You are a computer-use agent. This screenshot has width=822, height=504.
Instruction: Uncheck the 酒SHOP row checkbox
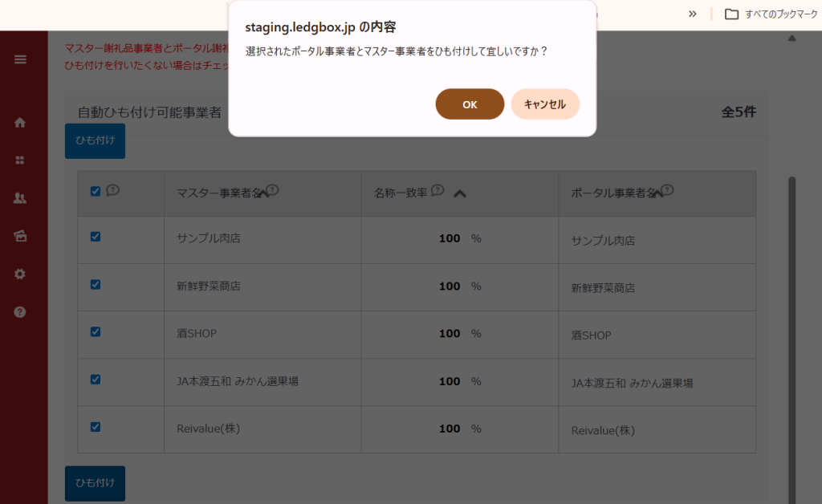pyautogui.click(x=96, y=331)
